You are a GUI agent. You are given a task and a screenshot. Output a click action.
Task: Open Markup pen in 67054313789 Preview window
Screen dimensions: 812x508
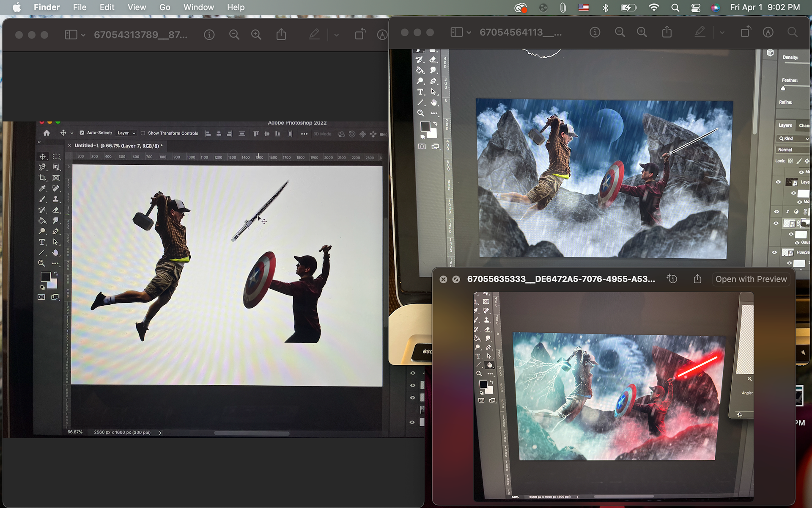tap(314, 34)
